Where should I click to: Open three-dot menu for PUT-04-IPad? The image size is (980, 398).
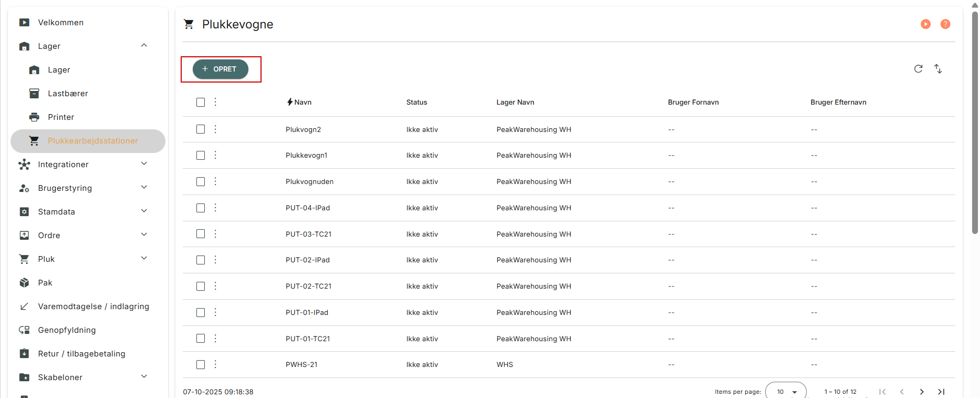tap(215, 208)
